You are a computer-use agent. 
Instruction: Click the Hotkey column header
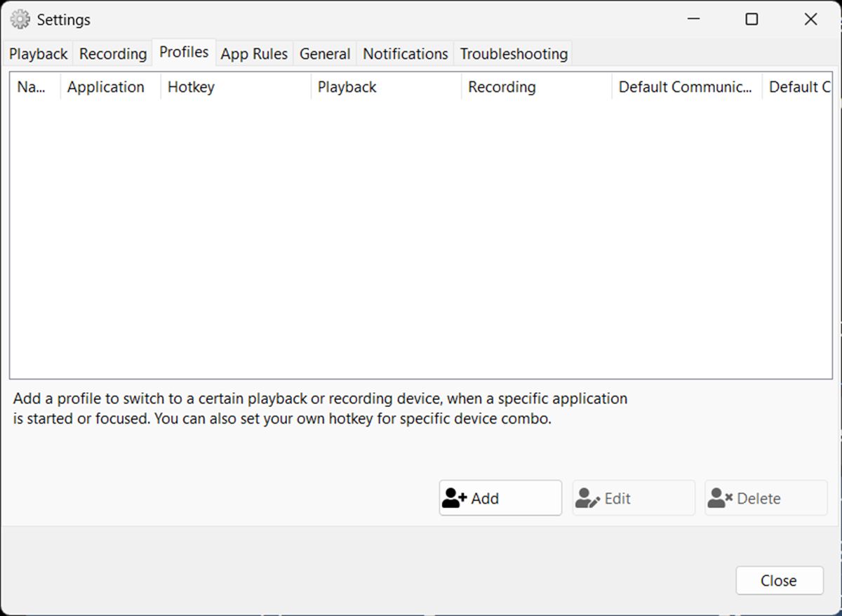(236, 87)
